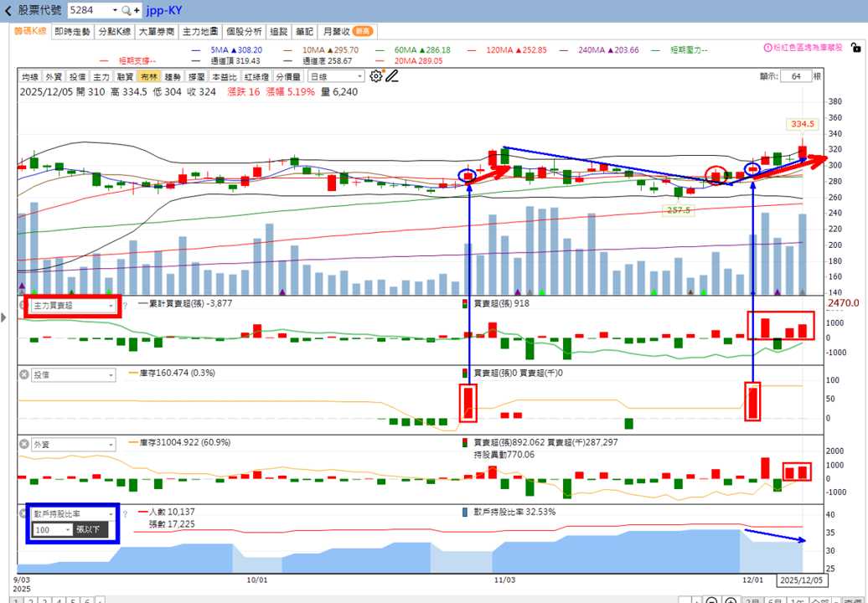Switch to the 分點K線 tab
This screenshot has width=868, height=603.
pos(115,32)
